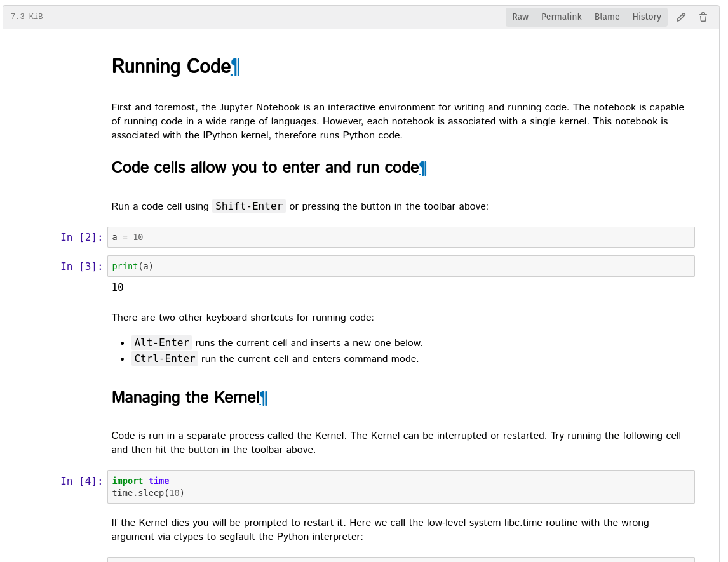Click 'There are two other keyboard shortcuts' sentence
Screen dimensions: 728x562
click(243, 318)
